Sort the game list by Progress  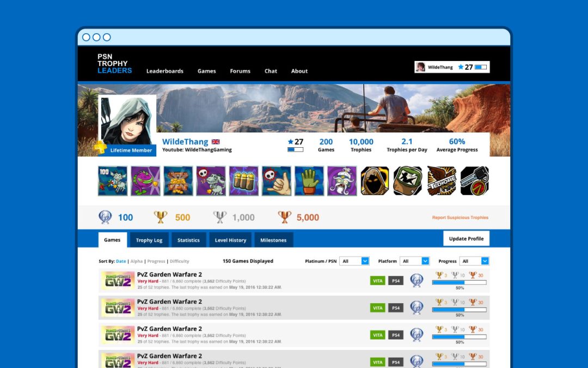pyautogui.click(x=156, y=261)
